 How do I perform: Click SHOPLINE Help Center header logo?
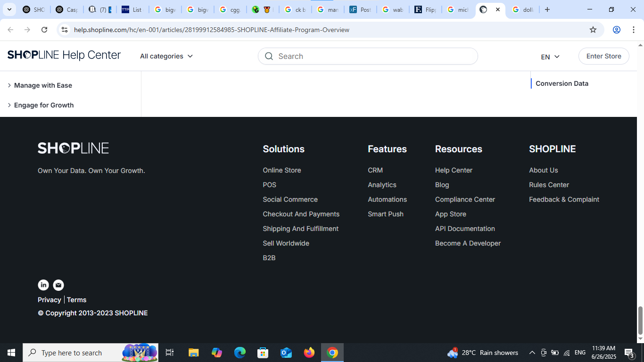click(x=64, y=55)
